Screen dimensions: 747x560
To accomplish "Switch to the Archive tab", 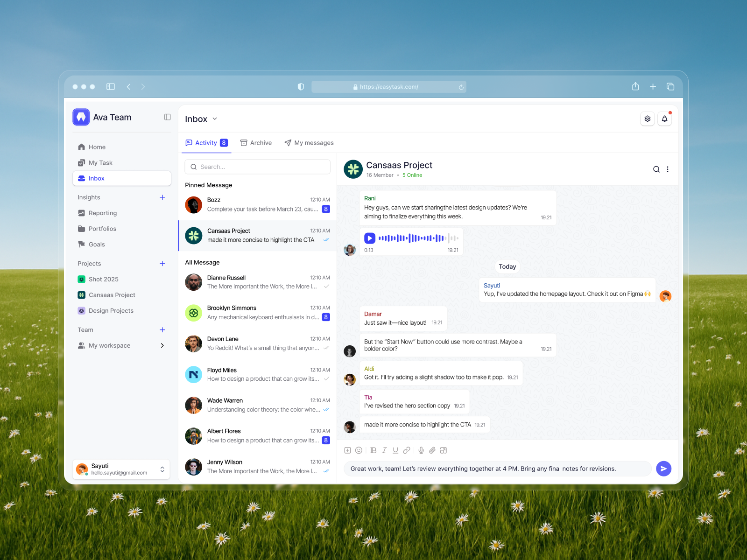I will pyautogui.click(x=256, y=143).
